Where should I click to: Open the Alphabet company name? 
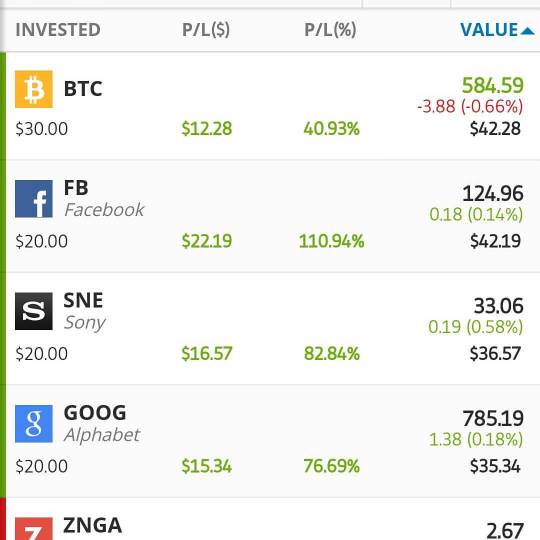pyautogui.click(x=102, y=435)
